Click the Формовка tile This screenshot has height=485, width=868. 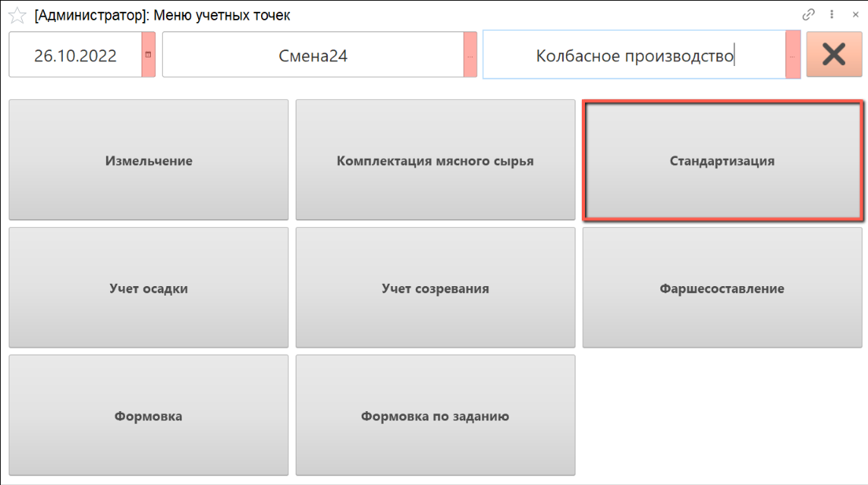149,415
